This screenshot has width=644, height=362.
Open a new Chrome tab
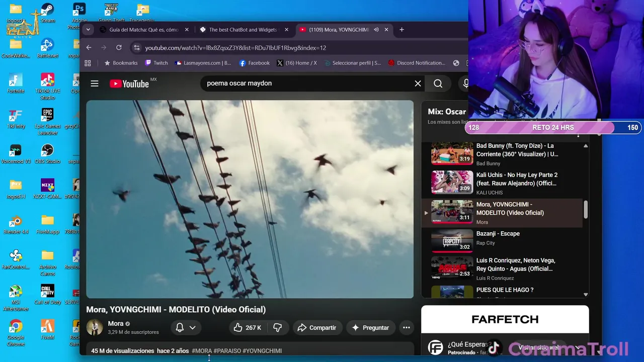pyautogui.click(x=401, y=30)
